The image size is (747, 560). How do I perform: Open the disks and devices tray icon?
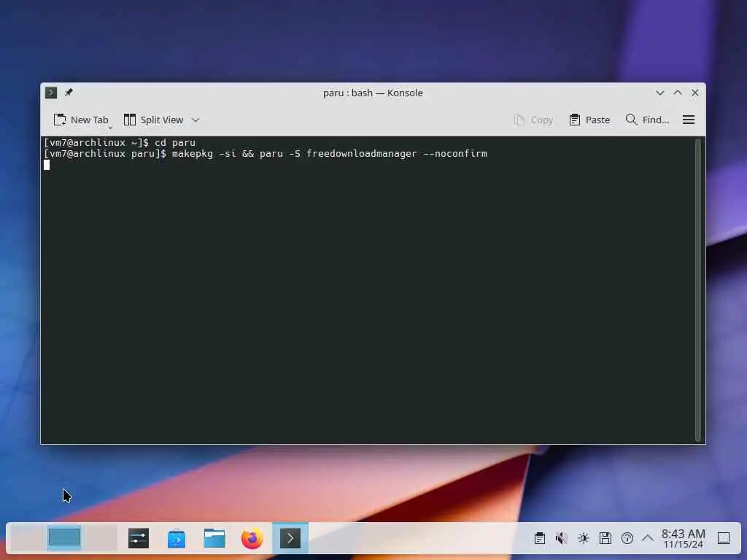pos(605,539)
